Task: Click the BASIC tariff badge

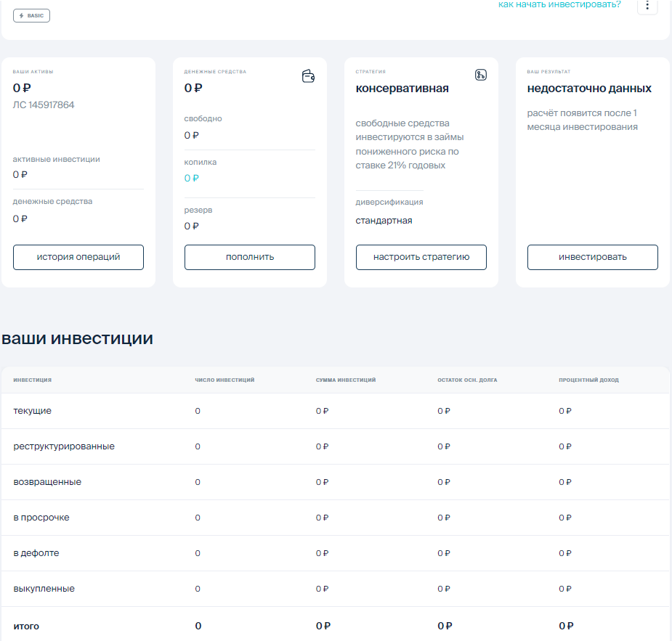Action: click(31, 16)
